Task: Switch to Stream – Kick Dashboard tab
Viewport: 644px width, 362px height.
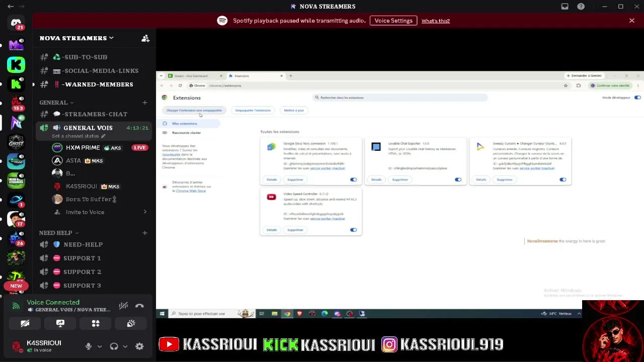Action: (195, 76)
